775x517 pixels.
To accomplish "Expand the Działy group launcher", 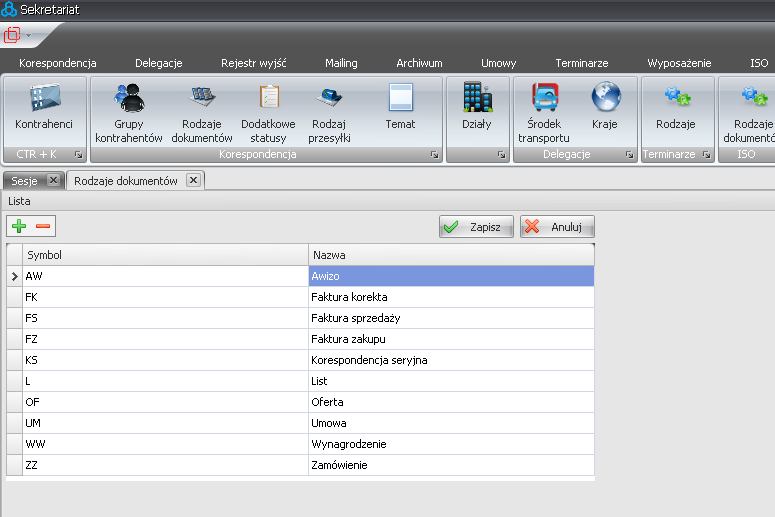I will 502,155.
